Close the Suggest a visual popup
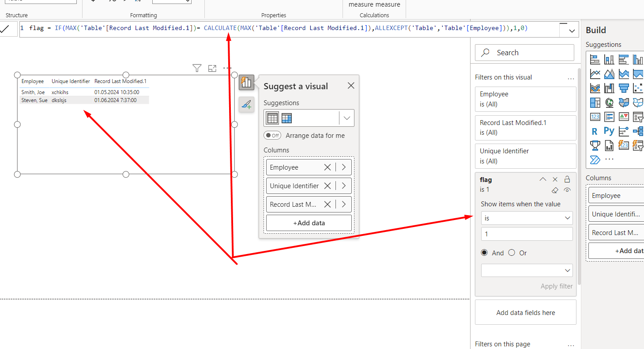 pyautogui.click(x=351, y=86)
